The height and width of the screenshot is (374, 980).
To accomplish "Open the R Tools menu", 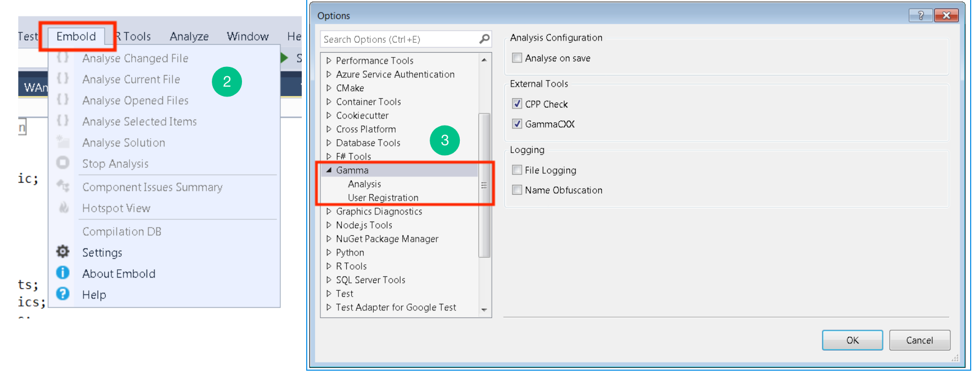I will (x=133, y=36).
